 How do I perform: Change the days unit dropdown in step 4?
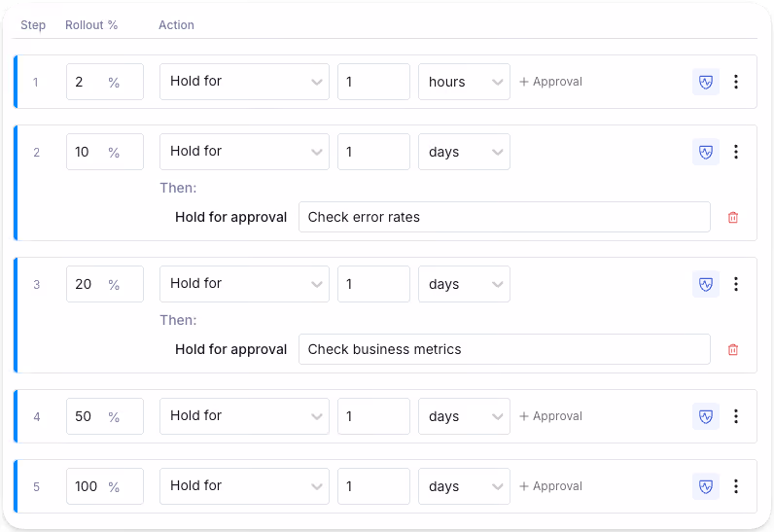point(464,416)
